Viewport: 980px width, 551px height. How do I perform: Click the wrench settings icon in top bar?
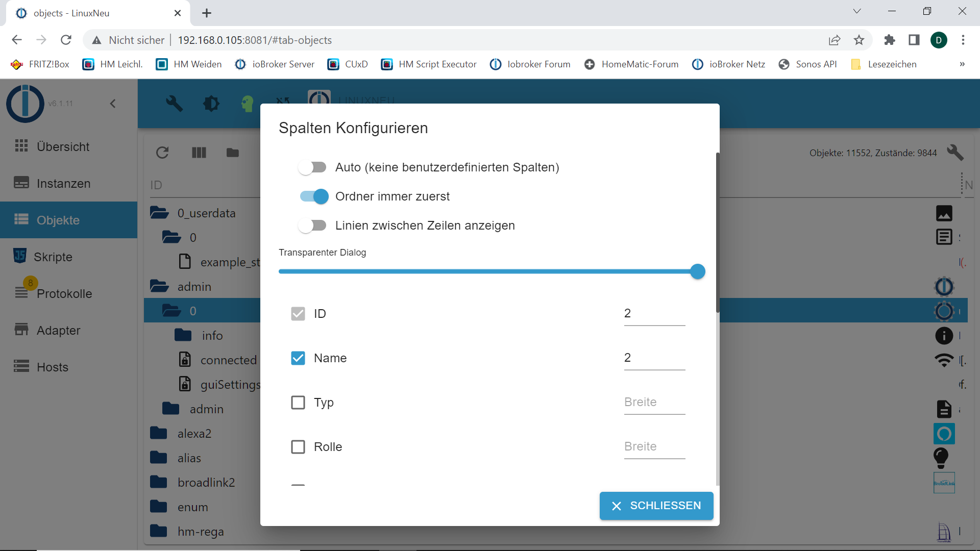click(x=174, y=104)
